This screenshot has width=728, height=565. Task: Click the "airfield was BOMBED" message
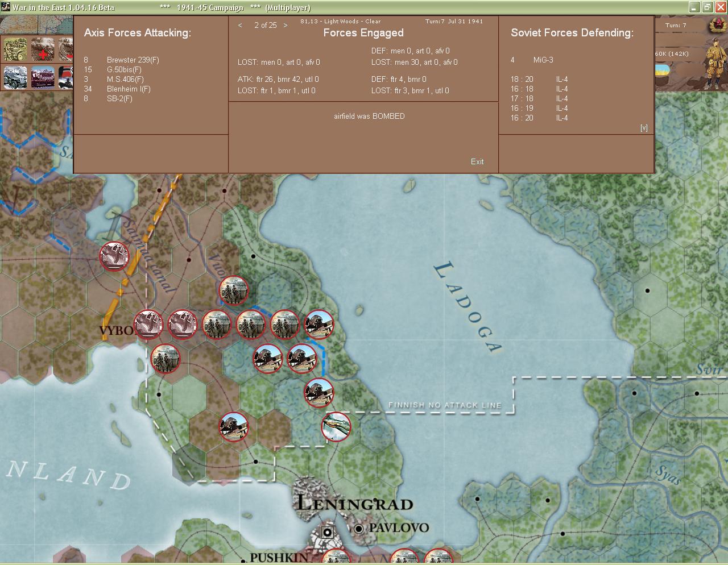[x=369, y=116]
